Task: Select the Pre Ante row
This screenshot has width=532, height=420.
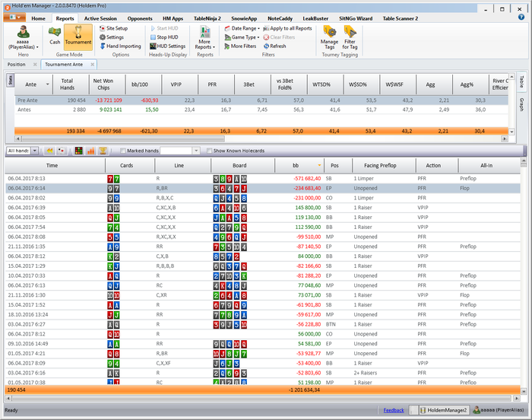Action: [261, 100]
